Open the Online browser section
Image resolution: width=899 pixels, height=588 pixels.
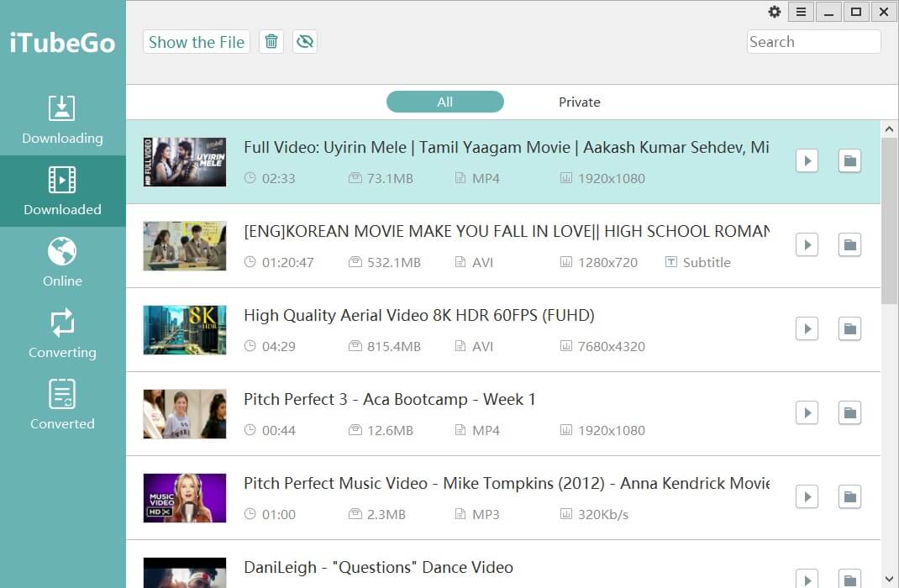click(62, 262)
